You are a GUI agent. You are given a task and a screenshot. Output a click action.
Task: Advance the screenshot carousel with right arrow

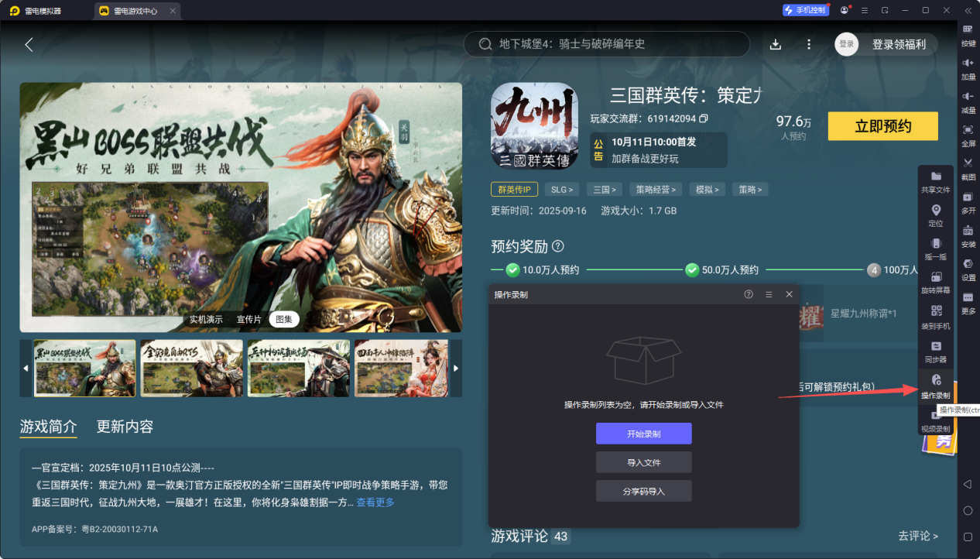(456, 369)
